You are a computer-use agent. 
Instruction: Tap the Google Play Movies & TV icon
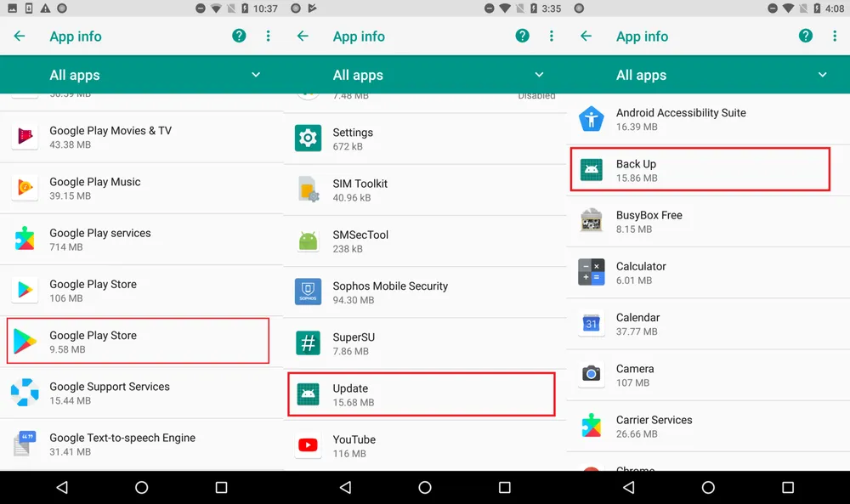pos(25,137)
